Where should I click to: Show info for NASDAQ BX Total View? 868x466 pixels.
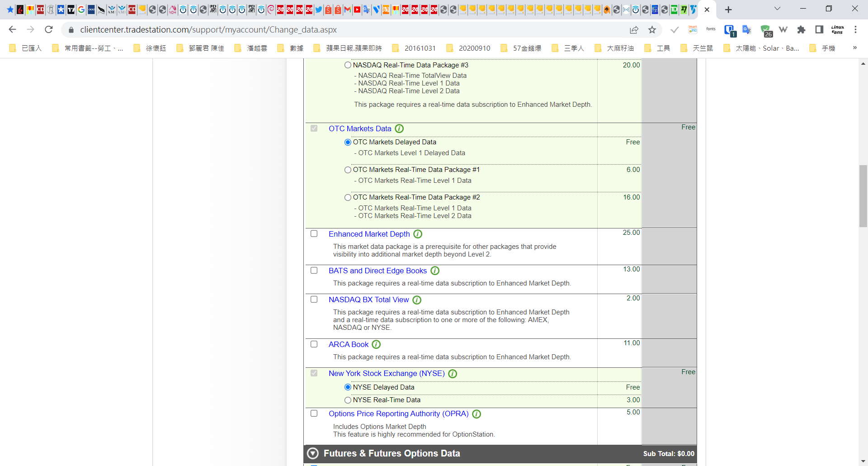(x=417, y=300)
